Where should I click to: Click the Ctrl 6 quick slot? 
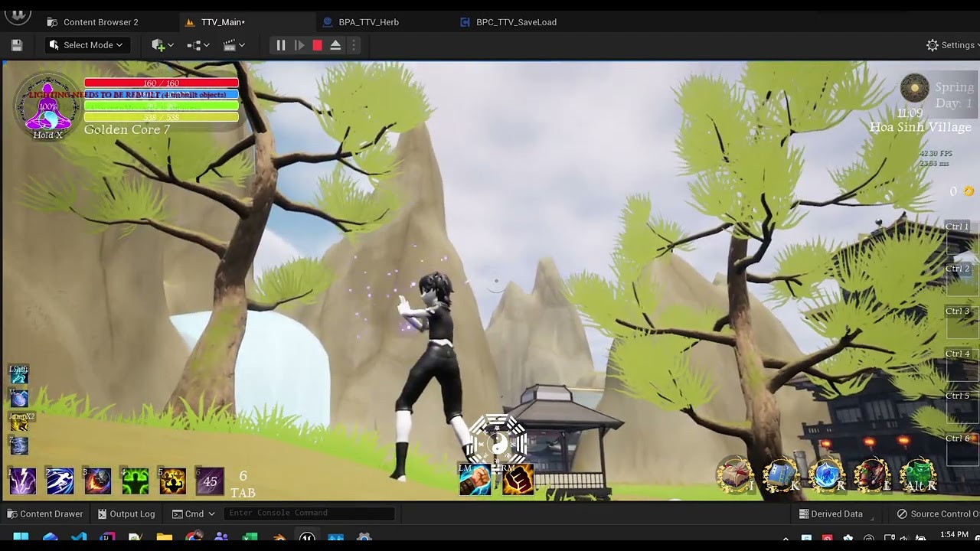[962, 449]
